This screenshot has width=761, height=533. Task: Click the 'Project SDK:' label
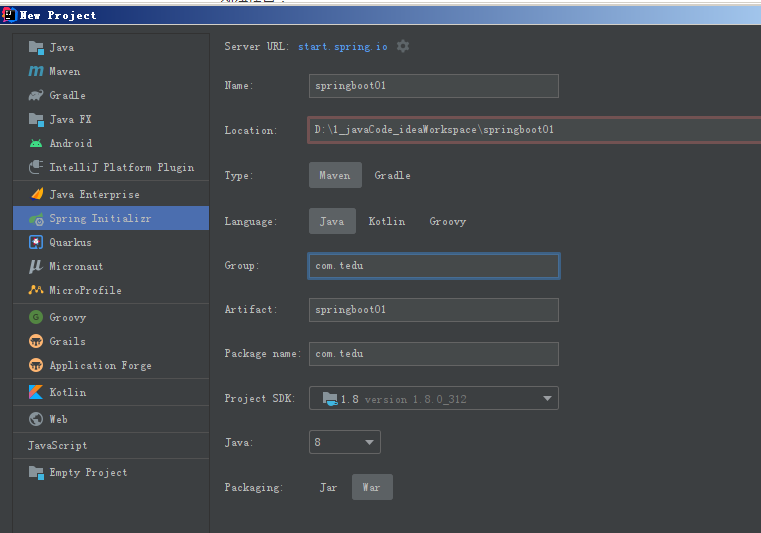coord(260,399)
